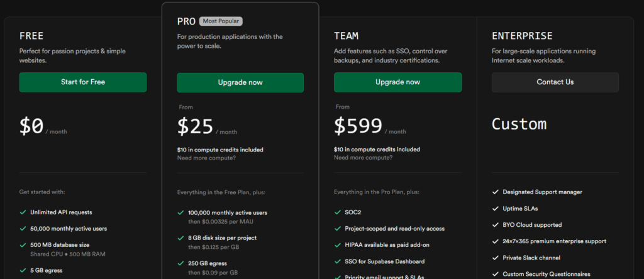This screenshot has width=644, height=279.
Task: Click the checkmark beside BYO Cloud supported
Action: pos(496,225)
